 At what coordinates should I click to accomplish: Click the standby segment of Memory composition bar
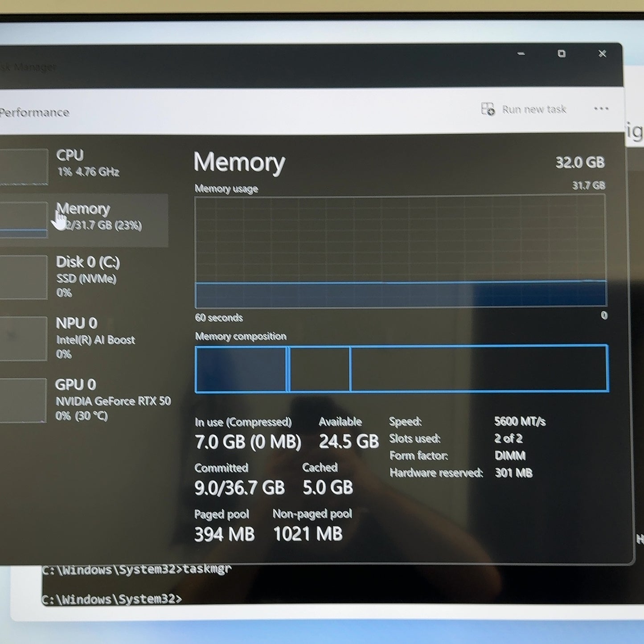click(x=320, y=369)
